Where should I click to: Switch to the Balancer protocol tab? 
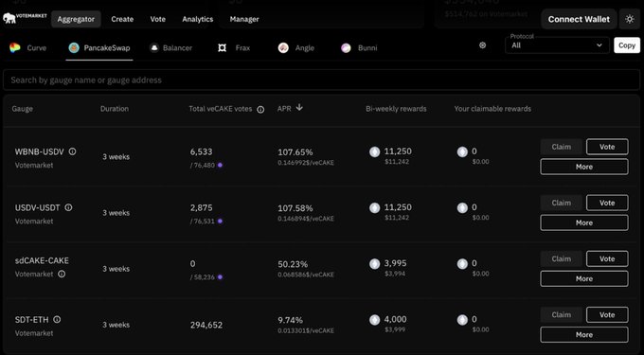pyautogui.click(x=170, y=48)
